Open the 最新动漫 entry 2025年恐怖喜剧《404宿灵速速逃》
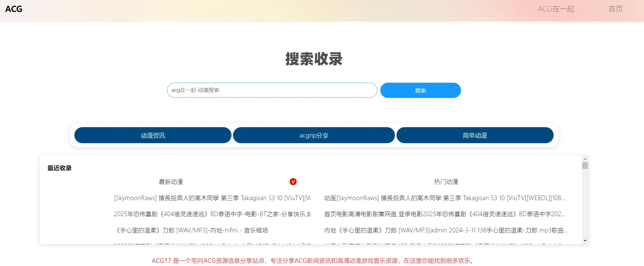 pyautogui.click(x=212, y=214)
